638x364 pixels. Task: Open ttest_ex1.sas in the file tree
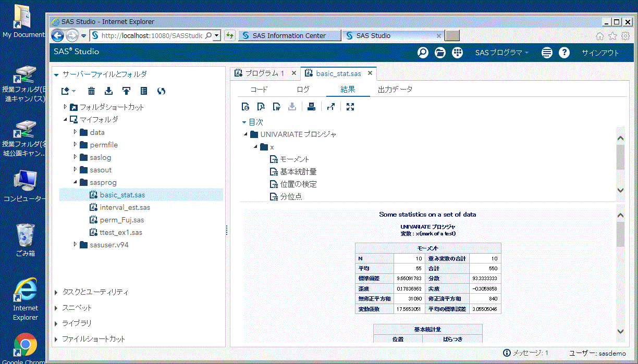[121, 232]
